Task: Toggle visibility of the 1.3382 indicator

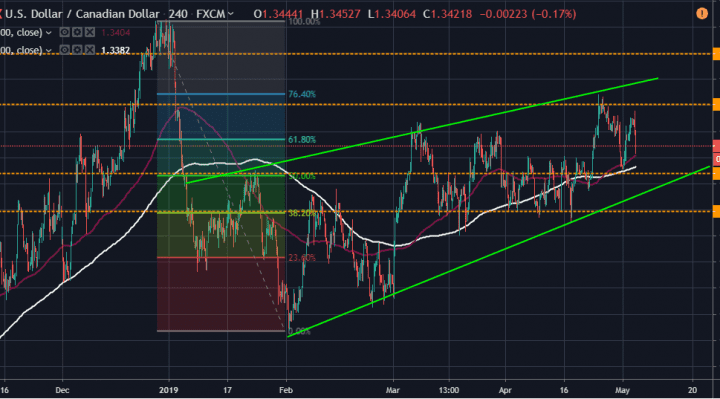Action: [65, 50]
